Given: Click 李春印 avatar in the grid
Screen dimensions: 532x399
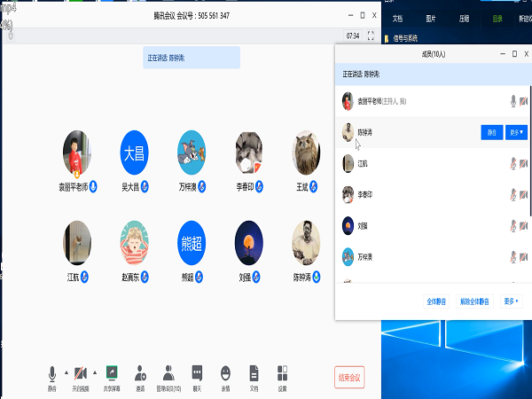Looking at the screenshot, I should [248, 153].
